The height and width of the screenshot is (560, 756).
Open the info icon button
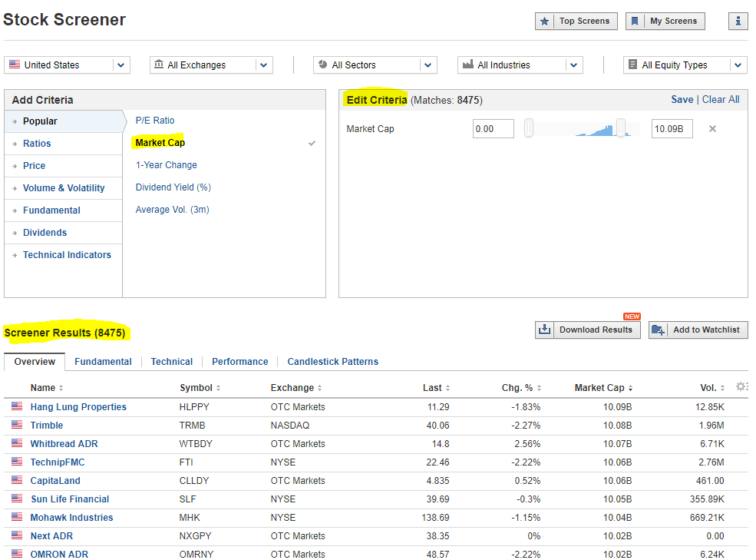click(738, 22)
